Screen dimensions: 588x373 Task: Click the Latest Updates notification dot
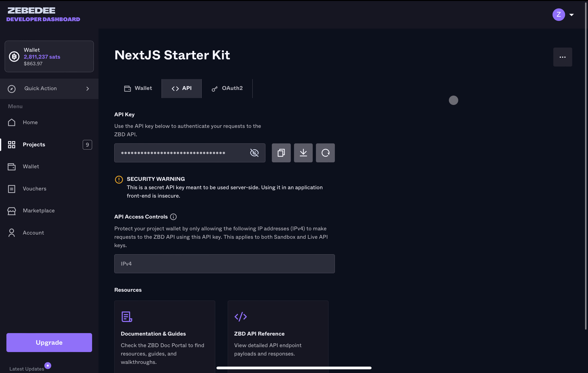48,366
